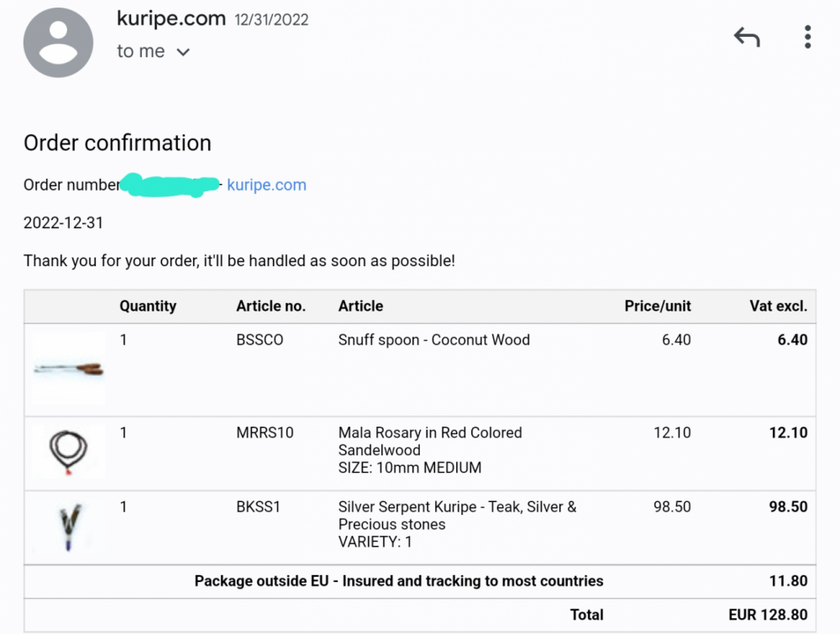Open the Silver Serpent Kuripe thumbnail
The width and height of the screenshot is (840, 634).
[68, 526]
